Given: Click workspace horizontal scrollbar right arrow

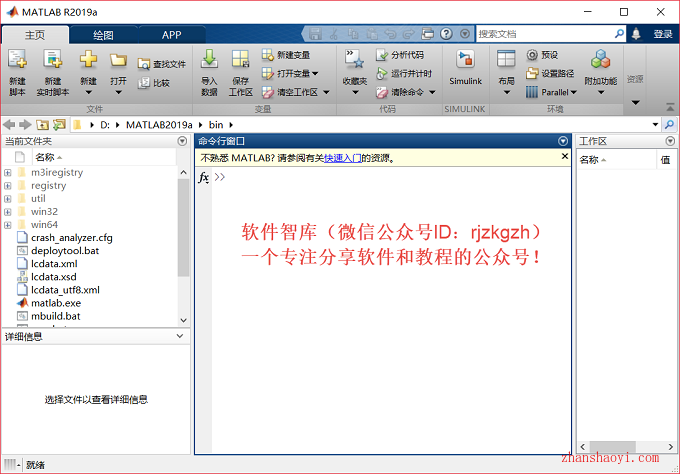Looking at the screenshot, I should 670,447.
